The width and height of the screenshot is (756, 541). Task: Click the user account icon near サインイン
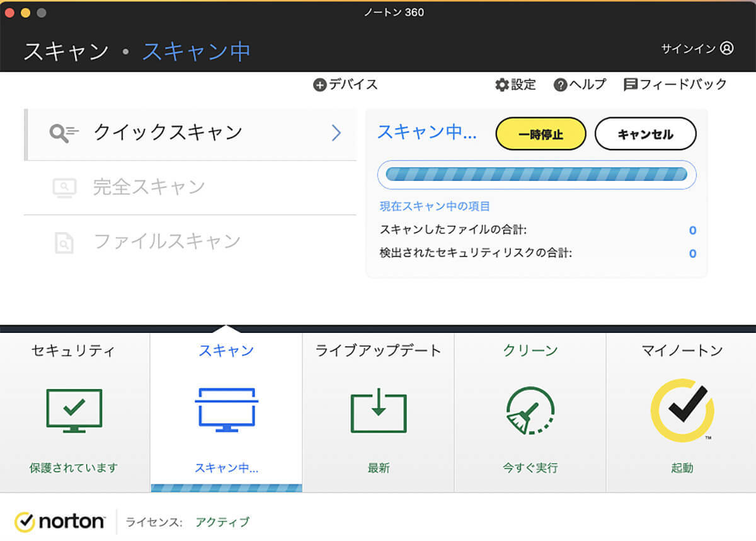727,48
